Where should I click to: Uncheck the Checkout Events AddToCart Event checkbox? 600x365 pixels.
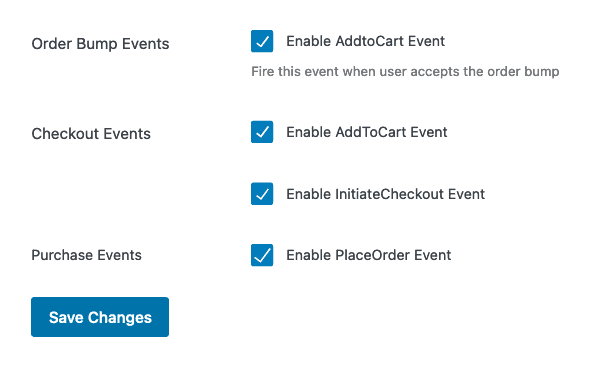point(262,132)
